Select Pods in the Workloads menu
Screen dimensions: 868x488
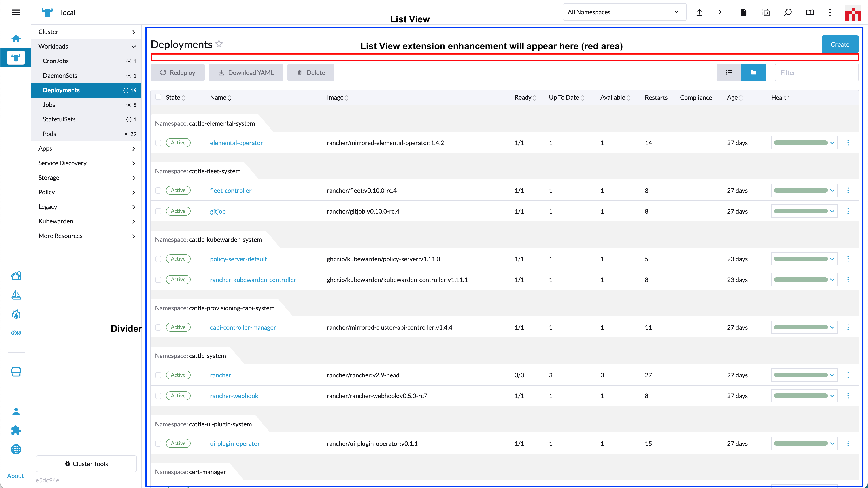(x=86, y=134)
